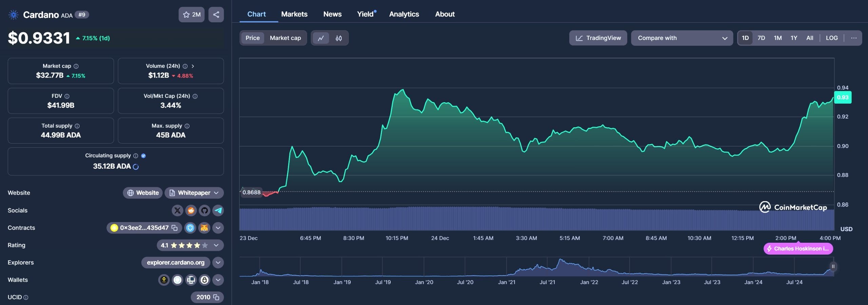Open the Compare with dropdown
Viewport: 868px width, 305px height.
682,38
